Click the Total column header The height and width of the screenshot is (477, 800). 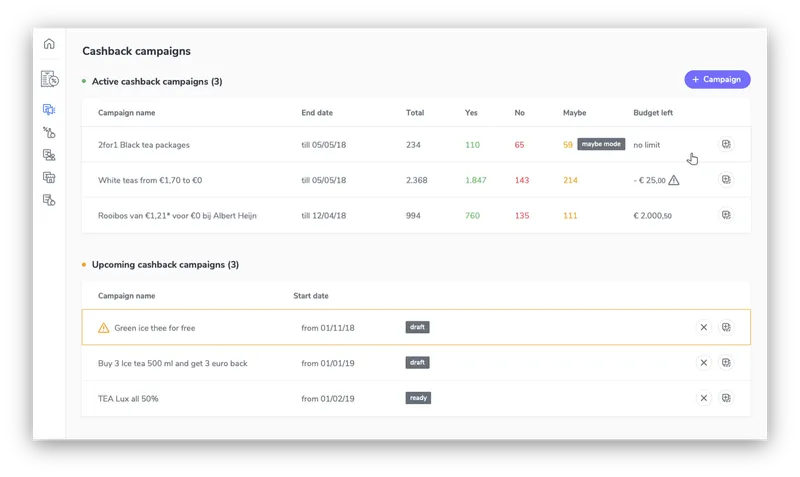click(x=415, y=113)
